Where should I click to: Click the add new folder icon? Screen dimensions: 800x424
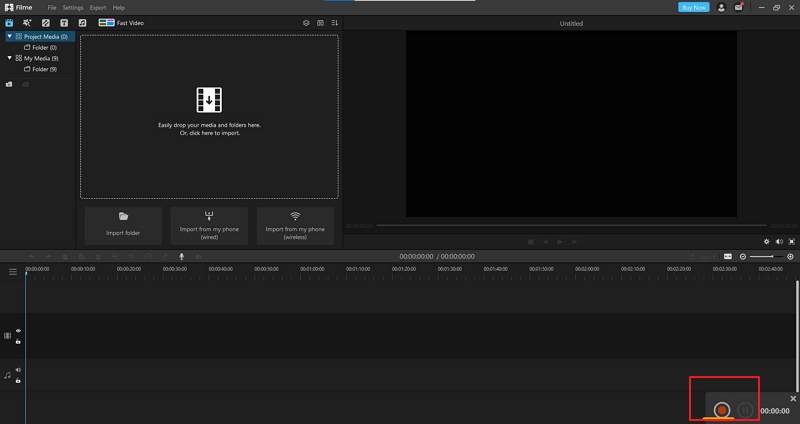9,84
